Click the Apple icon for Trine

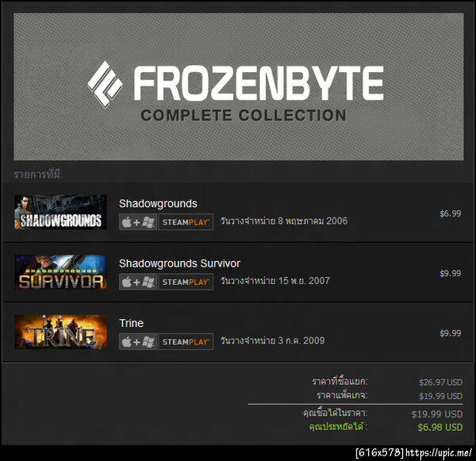127,342
